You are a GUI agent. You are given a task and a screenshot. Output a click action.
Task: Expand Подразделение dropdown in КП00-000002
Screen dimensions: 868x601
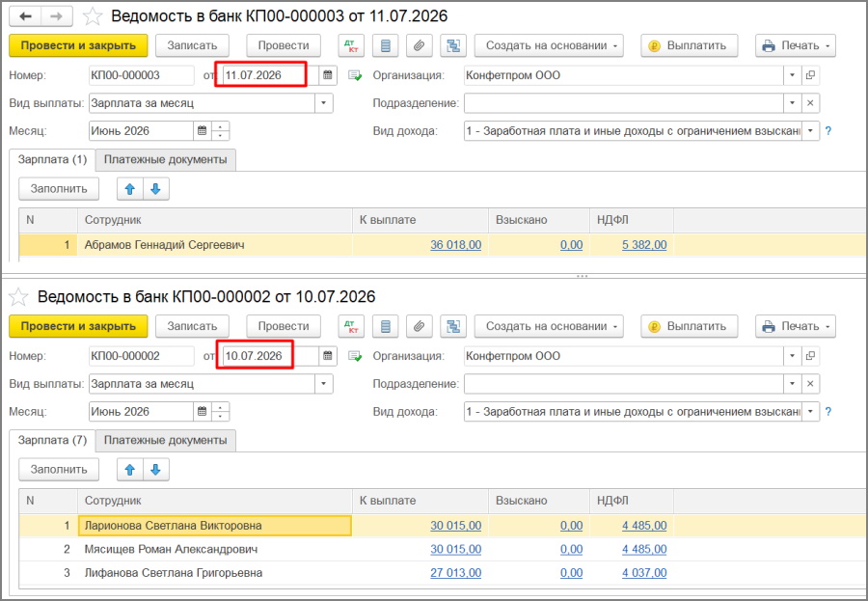coord(792,384)
